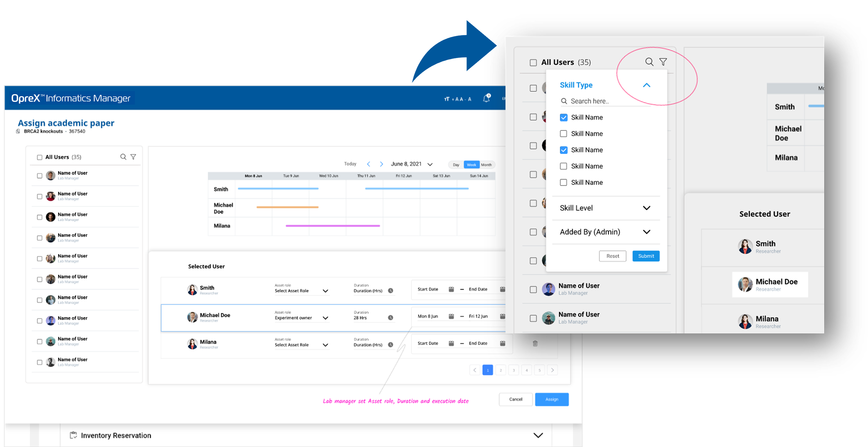Screen dimensions: 868x447
Task: Switch calendar to Month view
Action: [x=486, y=165]
